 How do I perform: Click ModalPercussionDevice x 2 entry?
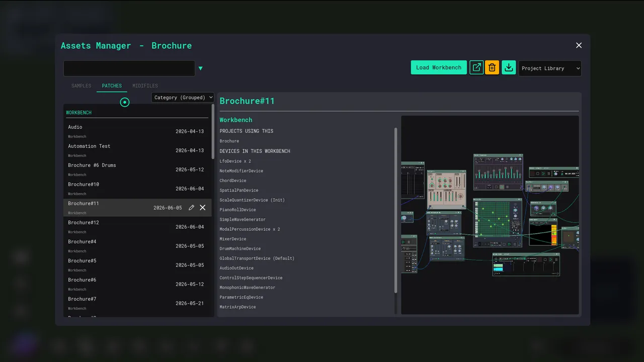250,229
